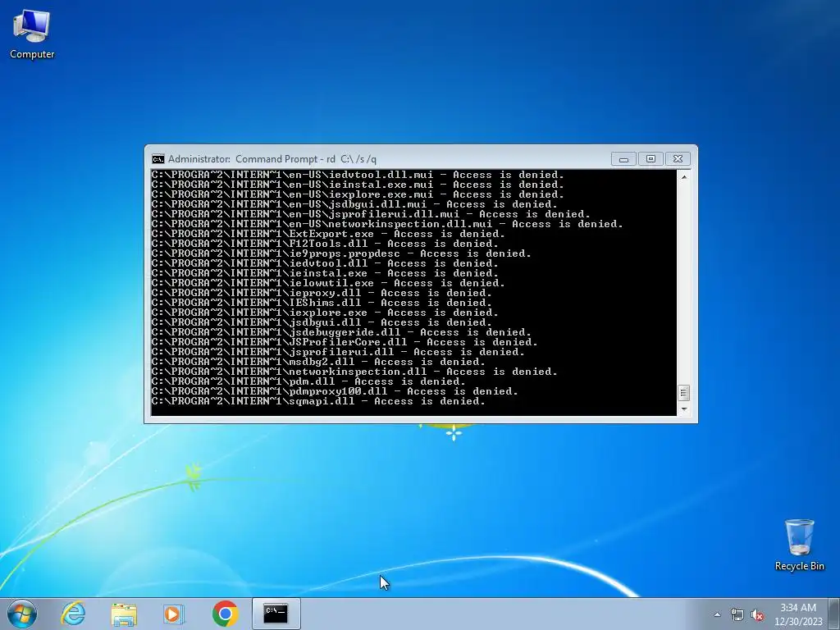840x630 pixels.
Task: Click the Show desktop strip at taskbar end
Action: (834, 614)
